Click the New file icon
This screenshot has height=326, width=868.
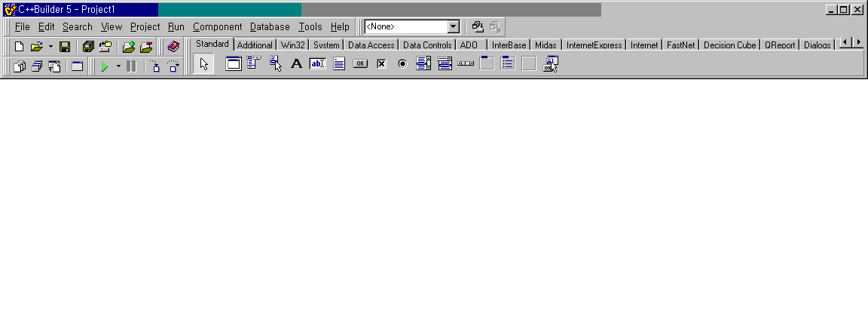click(19, 47)
